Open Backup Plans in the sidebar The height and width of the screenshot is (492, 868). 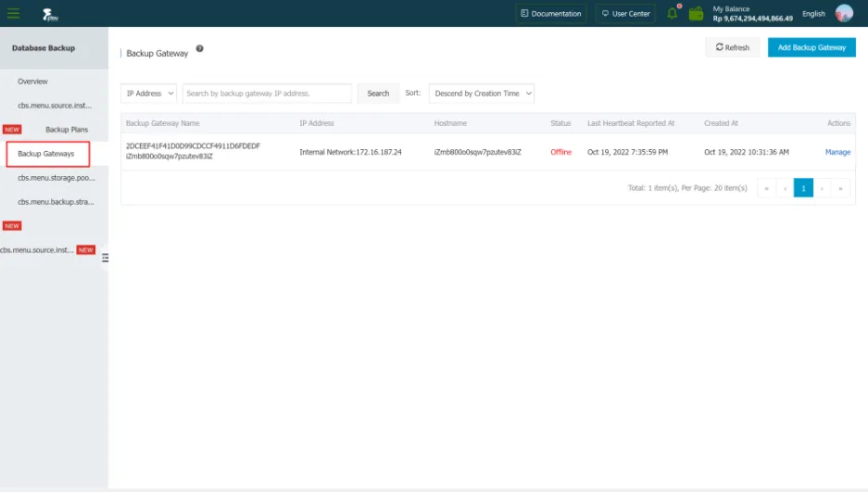67,130
